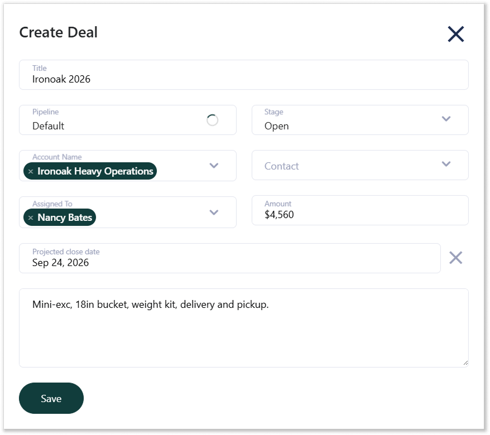Click the Amount field showing $4,560

(x=360, y=210)
